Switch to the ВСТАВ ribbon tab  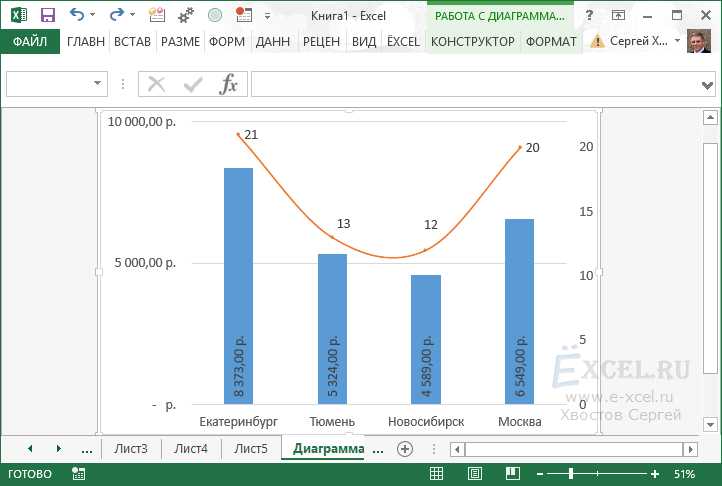(133, 41)
